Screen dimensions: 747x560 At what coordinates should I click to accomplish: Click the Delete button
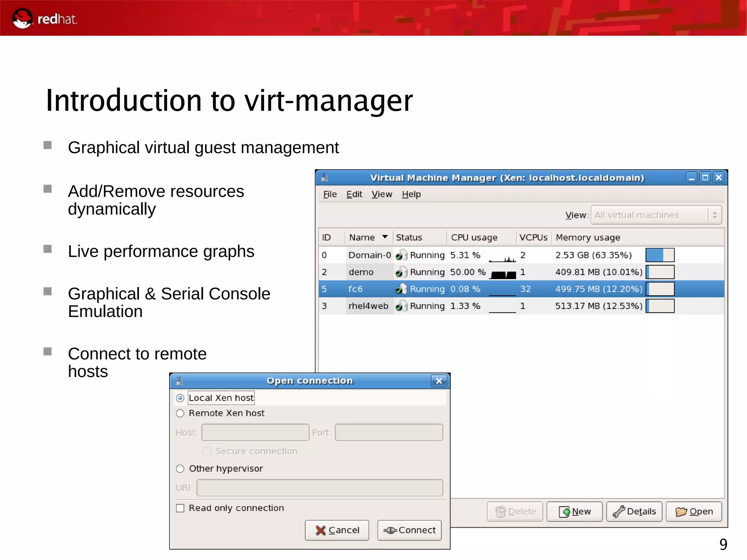tap(515, 511)
